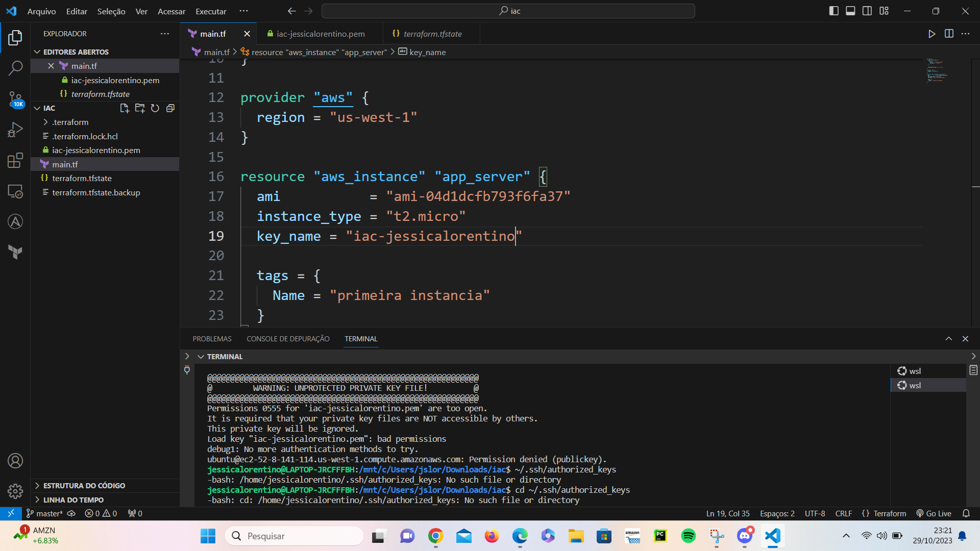Viewport: 980px width, 551px height.
Task: Open the customize layout icon
Action: click(x=884, y=11)
